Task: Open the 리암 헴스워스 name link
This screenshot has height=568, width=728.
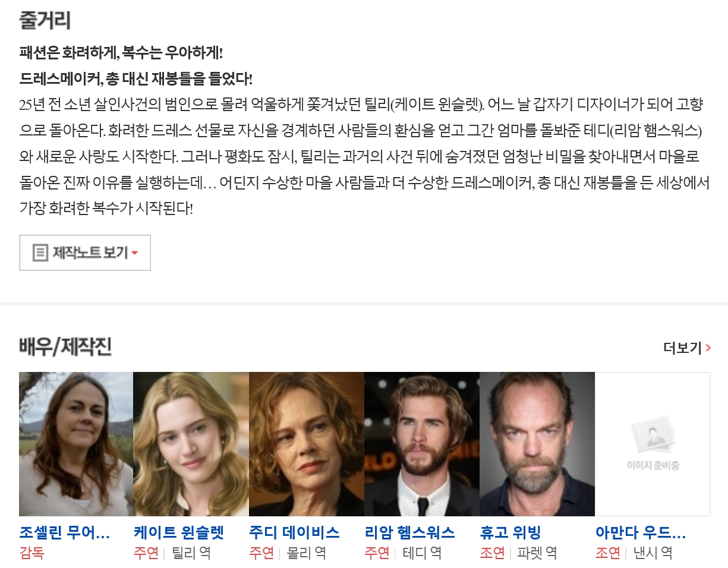Action: point(410,532)
